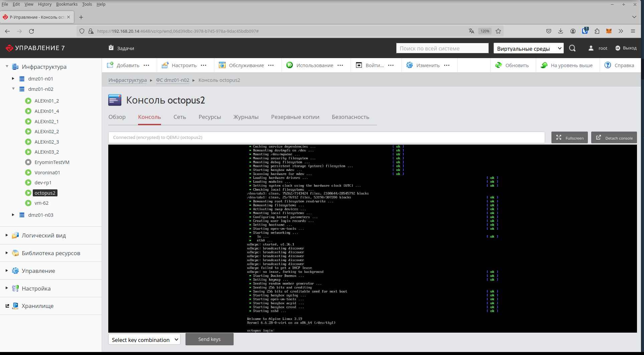Screen dimensions: 644x355
Task: Expand the dmz01-n03 tree node
Action: (x=13, y=215)
